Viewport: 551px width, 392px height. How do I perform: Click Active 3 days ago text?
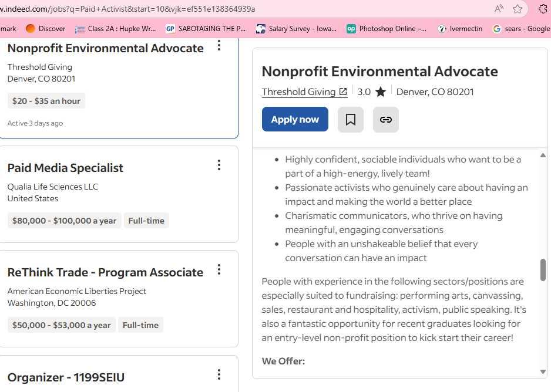(x=35, y=123)
